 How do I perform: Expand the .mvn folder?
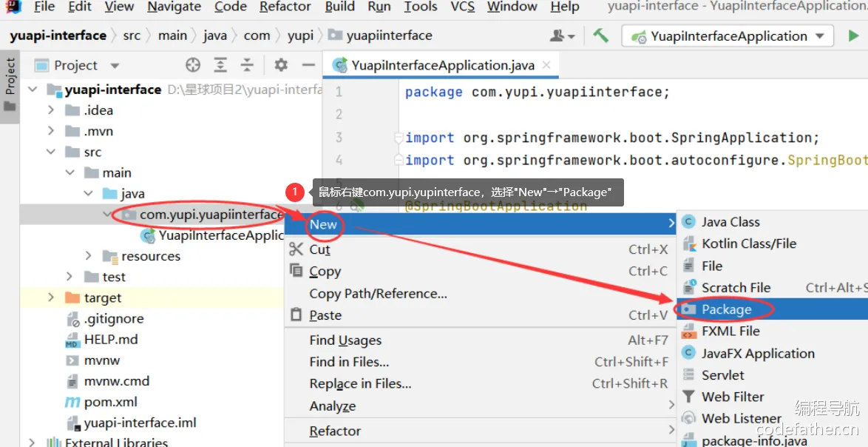tap(51, 131)
